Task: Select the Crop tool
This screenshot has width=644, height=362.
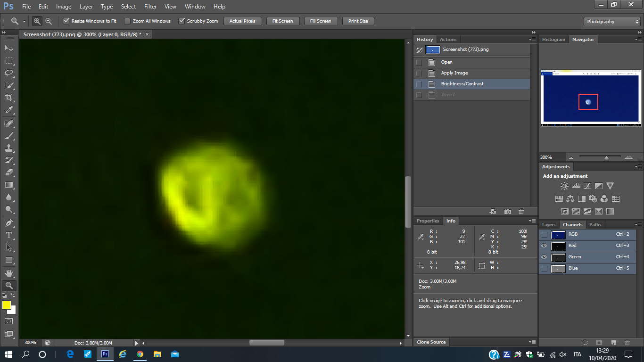Action: tap(9, 98)
